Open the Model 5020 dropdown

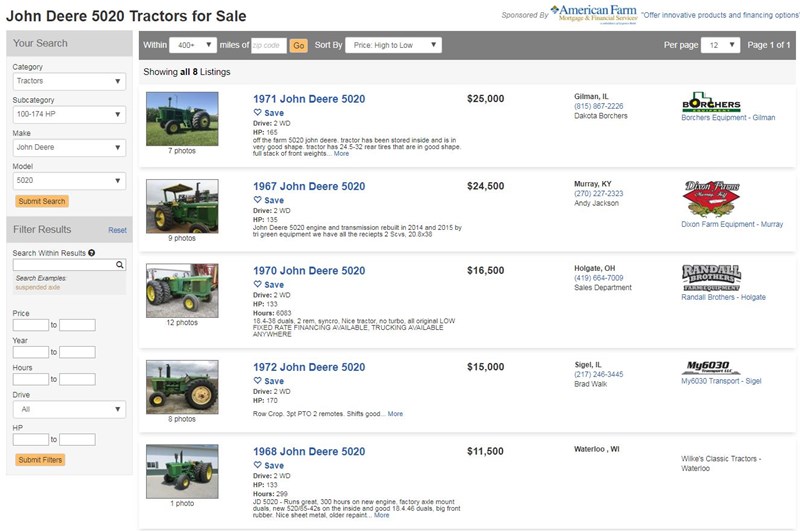point(69,181)
